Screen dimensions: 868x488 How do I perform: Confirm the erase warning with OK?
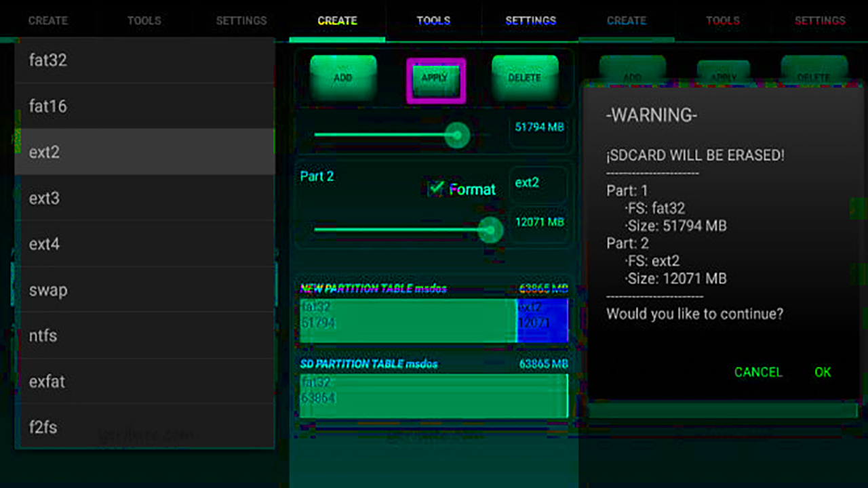(823, 372)
